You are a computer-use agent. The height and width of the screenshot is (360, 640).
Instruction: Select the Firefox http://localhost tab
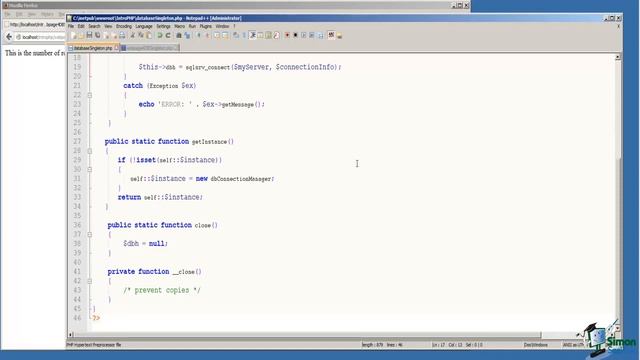point(35,24)
